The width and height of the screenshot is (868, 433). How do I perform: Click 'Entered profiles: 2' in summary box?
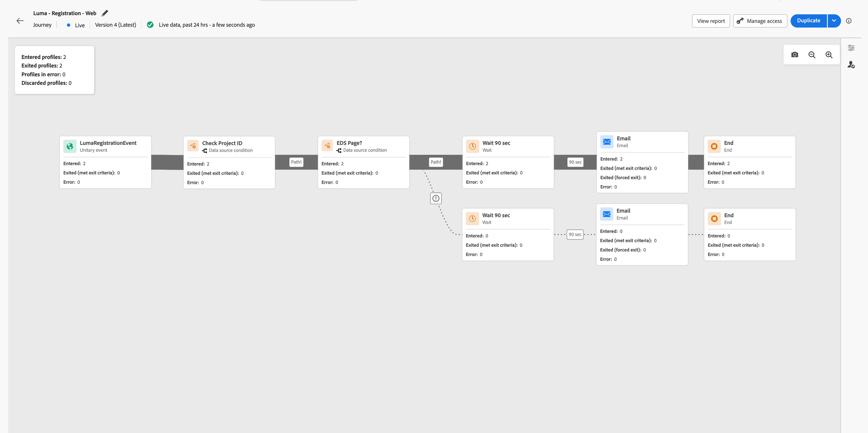[x=44, y=57]
